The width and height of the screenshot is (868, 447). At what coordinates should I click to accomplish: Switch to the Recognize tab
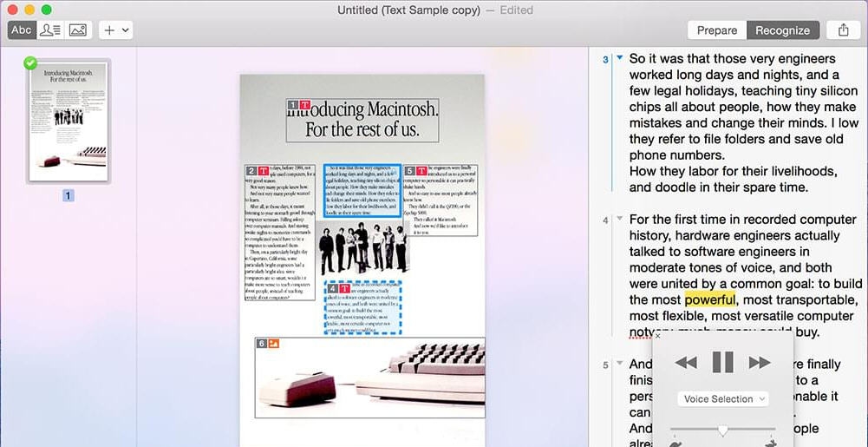(x=782, y=30)
